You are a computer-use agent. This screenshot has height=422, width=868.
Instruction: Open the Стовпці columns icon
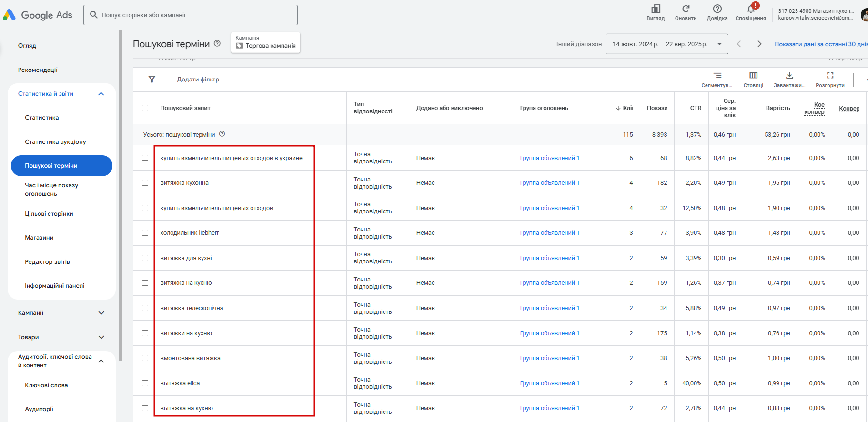[x=753, y=76]
